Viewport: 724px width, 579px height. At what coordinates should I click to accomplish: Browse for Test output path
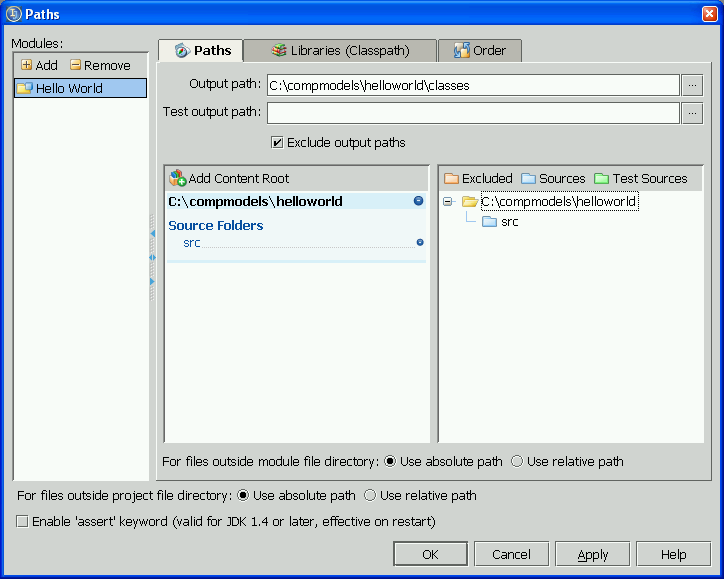click(x=692, y=112)
